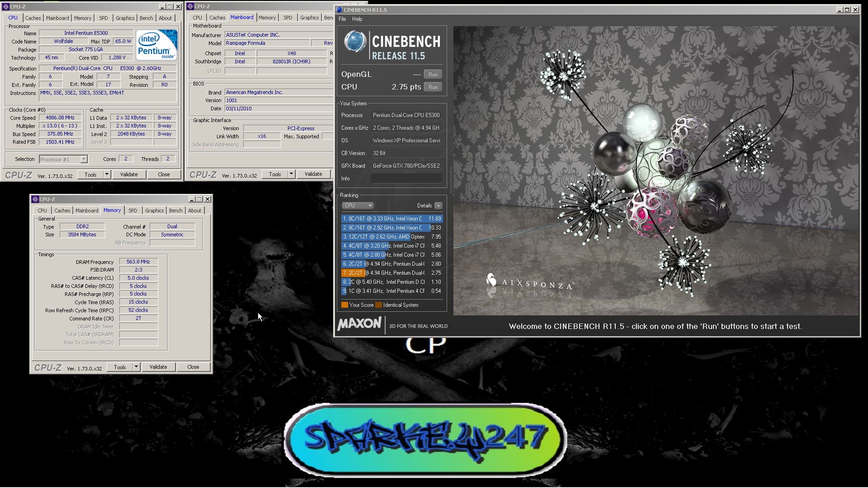
Task: Click Validate in Memory window
Action: [158, 367]
